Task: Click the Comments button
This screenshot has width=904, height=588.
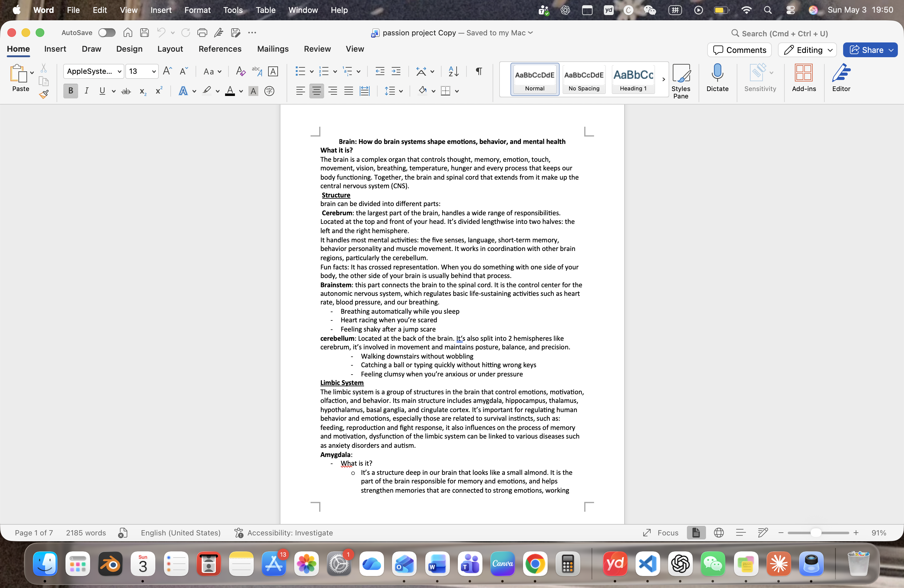Action: tap(739, 50)
